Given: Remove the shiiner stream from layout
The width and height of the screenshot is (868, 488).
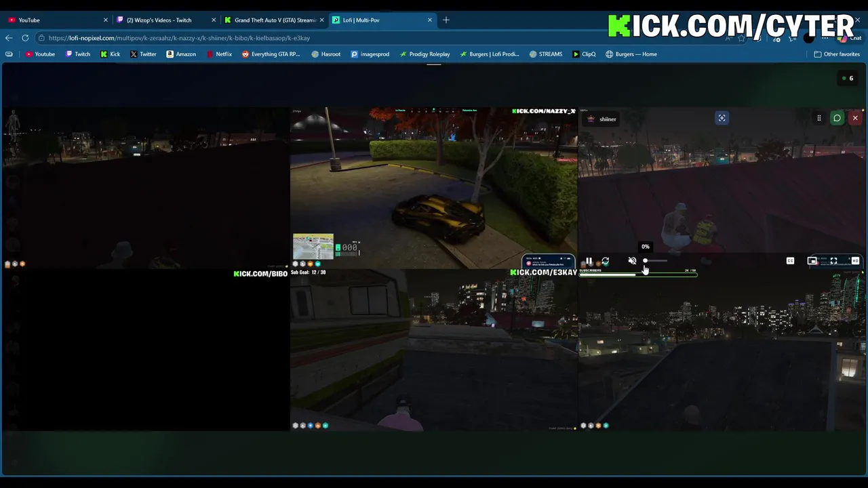Looking at the screenshot, I should coord(855,118).
